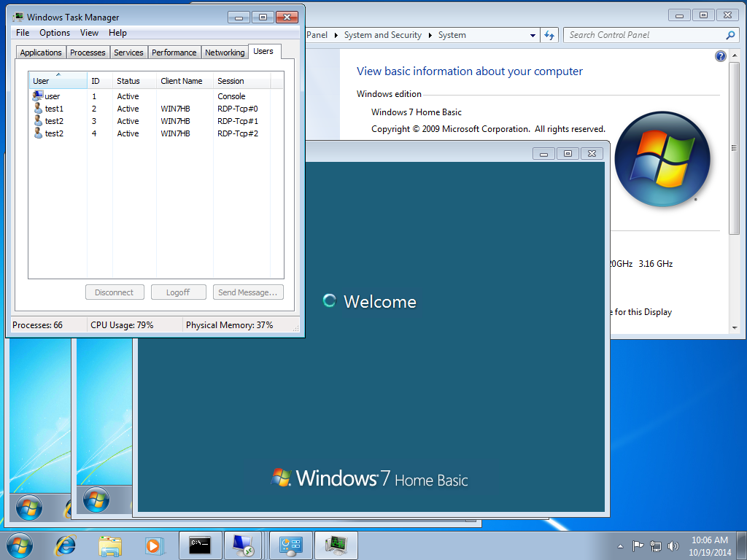This screenshot has height=560, width=747.
Task: Switch to the Command Prompt taskbar button
Action: coord(200,545)
